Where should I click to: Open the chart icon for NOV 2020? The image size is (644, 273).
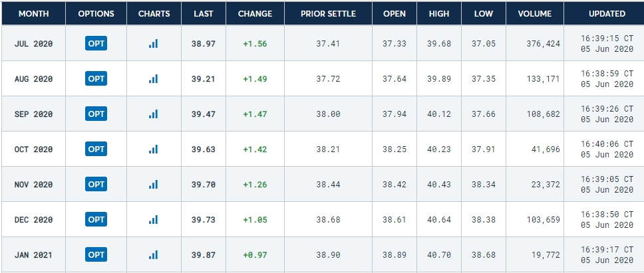click(x=153, y=185)
